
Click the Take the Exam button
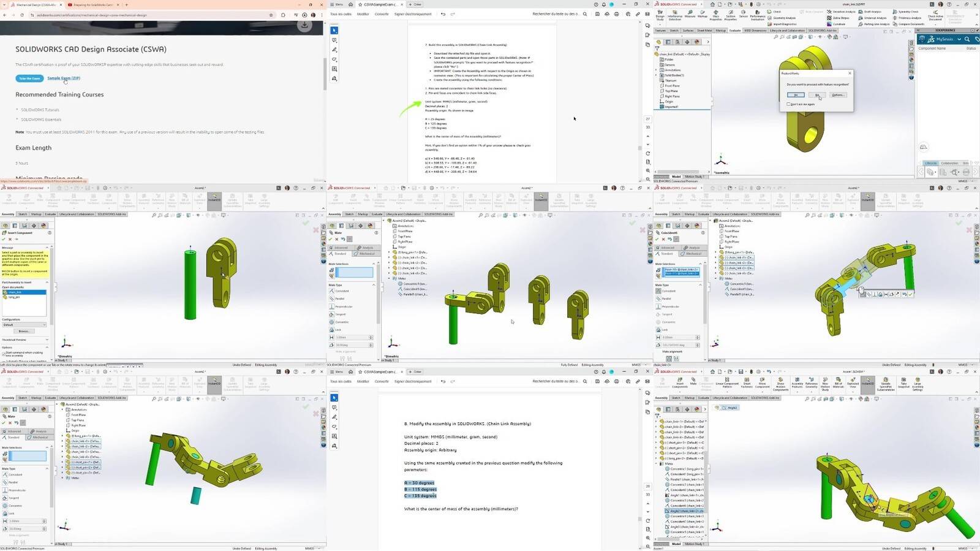coord(29,78)
